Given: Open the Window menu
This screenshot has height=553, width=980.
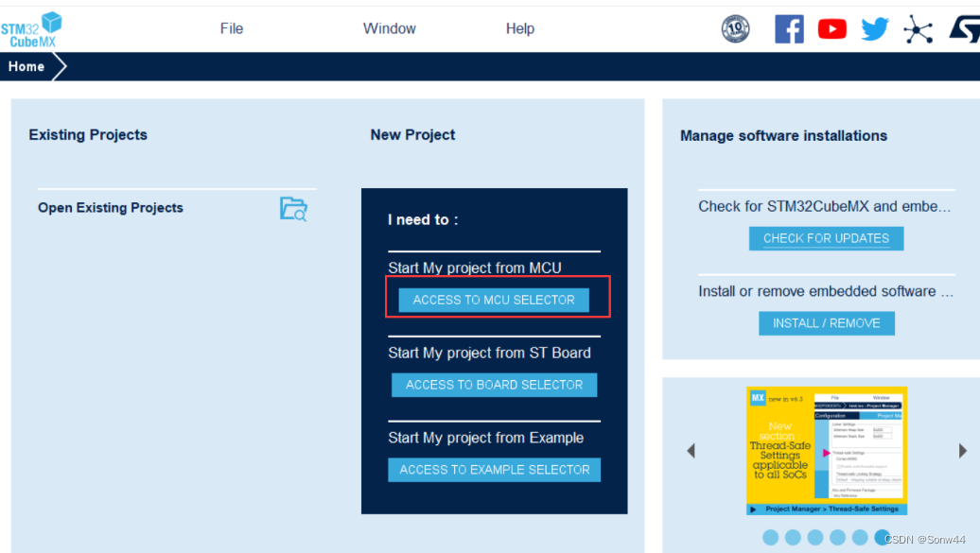Looking at the screenshot, I should (x=390, y=28).
